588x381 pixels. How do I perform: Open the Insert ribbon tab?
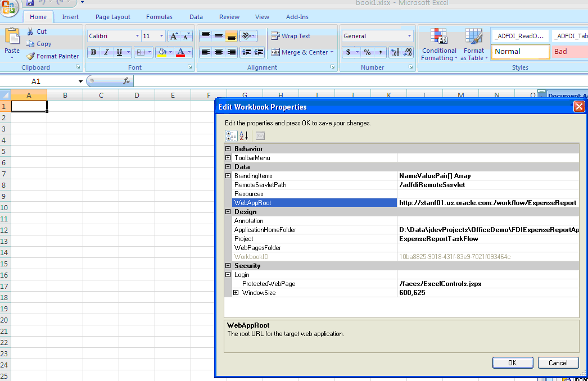[x=70, y=17]
